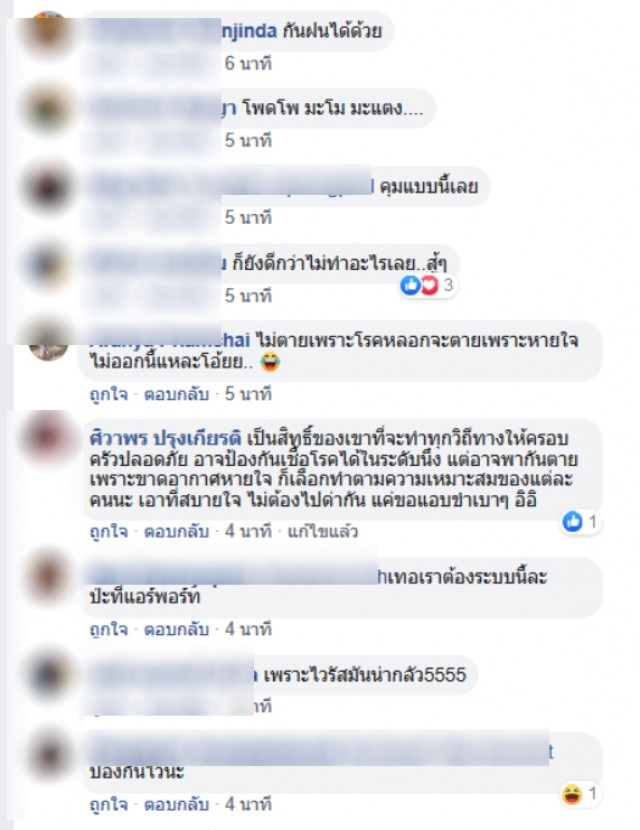Viewport: 640px width, 830px height.
Task: Click ถูกใจ under the ปะทีแอร์พอร์ท comment
Action: pos(109,629)
